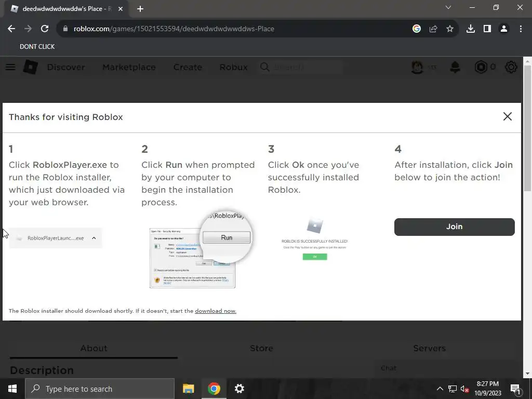Open the Roblox hamburger navigation menu

[10, 67]
